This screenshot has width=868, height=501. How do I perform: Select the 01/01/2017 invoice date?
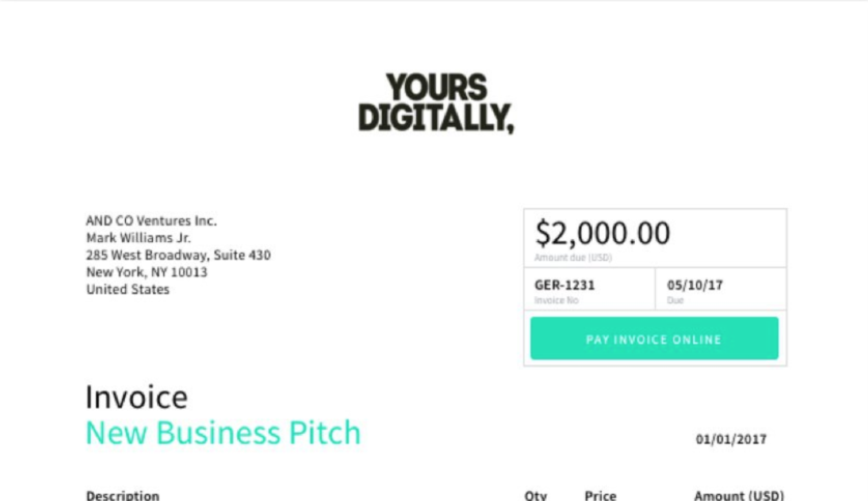click(x=730, y=440)
